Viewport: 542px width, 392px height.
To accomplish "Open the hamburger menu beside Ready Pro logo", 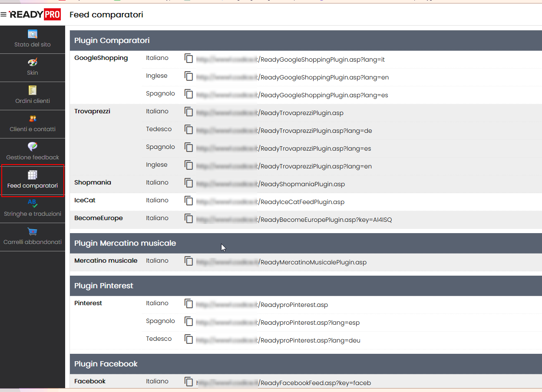I will [3, 15].
